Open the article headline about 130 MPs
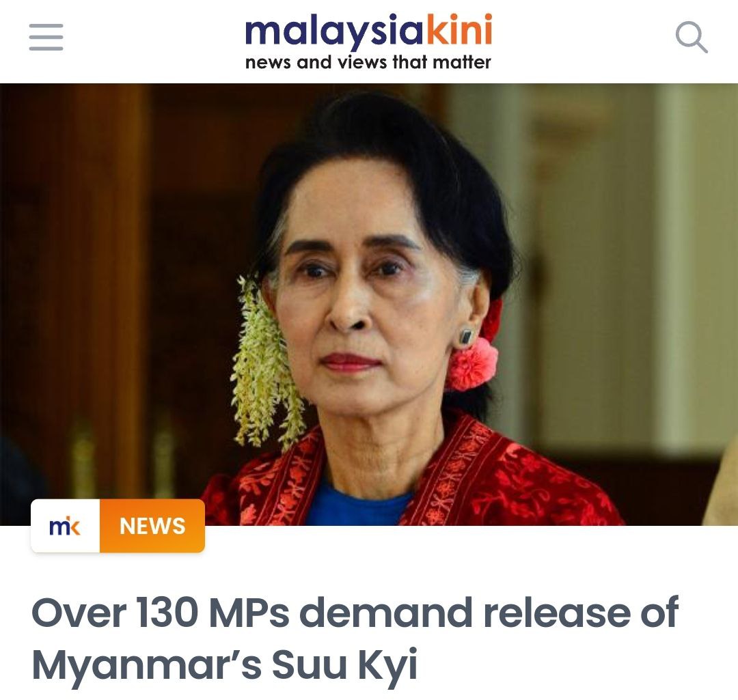Viewport: 738px width, 700px height. tap(355, 639)
